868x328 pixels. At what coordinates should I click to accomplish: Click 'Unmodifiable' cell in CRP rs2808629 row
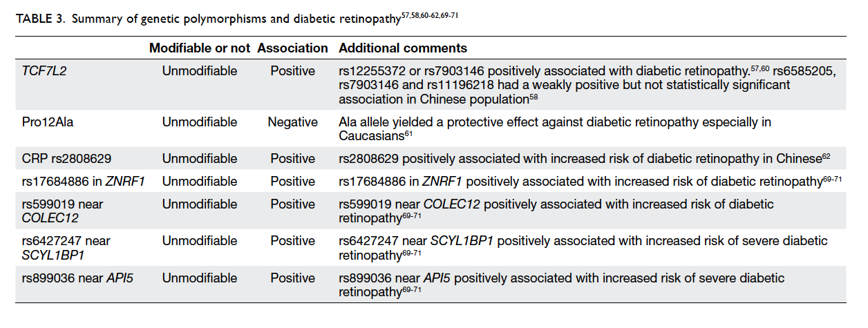pos(200,159)
